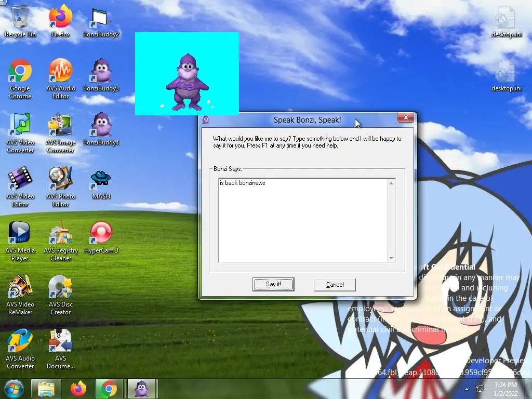Launch the HyperCam 3 shortcut

[101, 237]
